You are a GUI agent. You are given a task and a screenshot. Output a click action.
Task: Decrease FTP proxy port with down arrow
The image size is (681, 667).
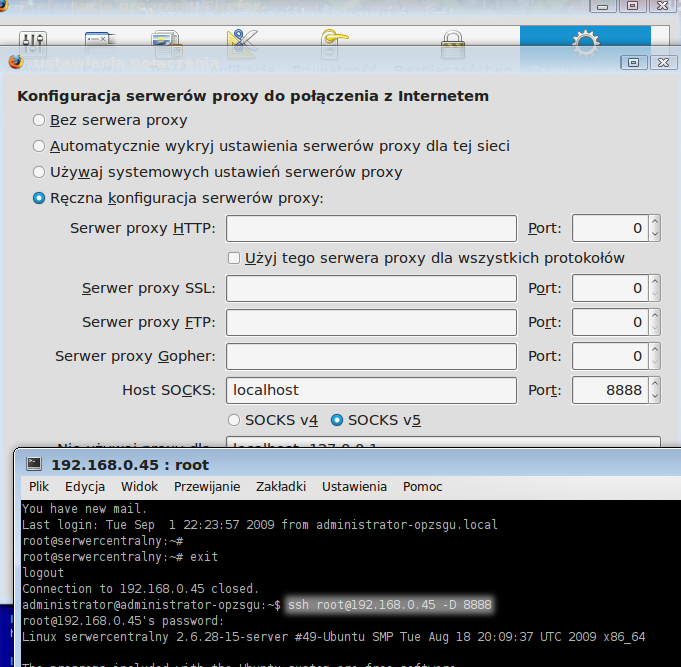point(655,328)
